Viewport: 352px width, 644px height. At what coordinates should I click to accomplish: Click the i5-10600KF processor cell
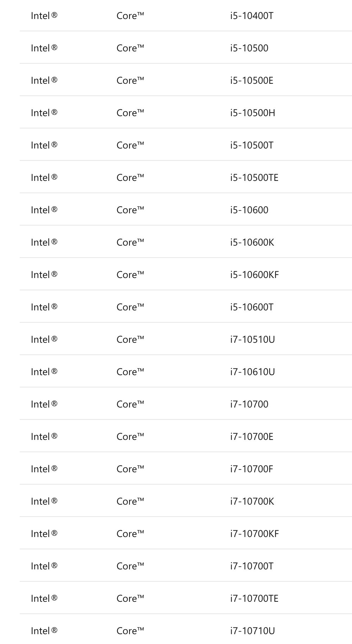[x=254, y=275]
